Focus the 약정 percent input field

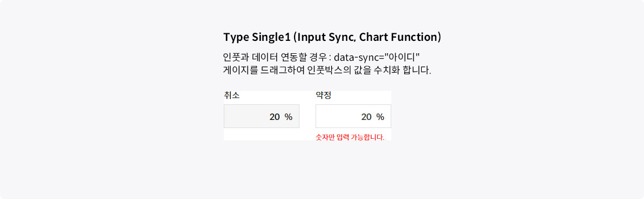point(353,116)
